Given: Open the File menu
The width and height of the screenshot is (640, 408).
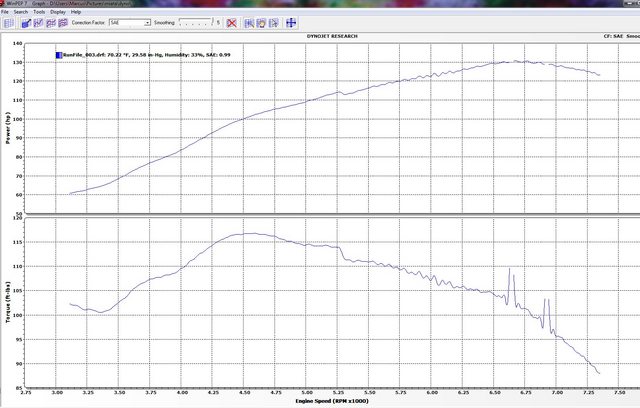Looking at the screenshot, I should coord(5,12).
